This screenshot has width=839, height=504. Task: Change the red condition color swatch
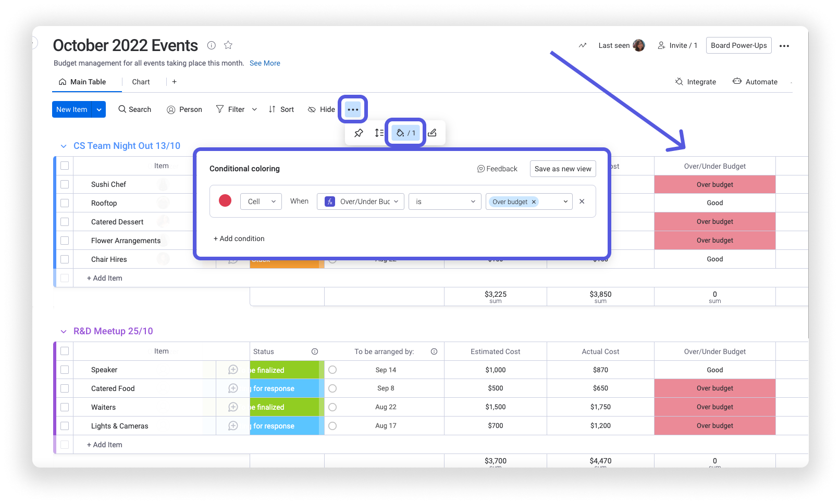[x=225, y=200]
